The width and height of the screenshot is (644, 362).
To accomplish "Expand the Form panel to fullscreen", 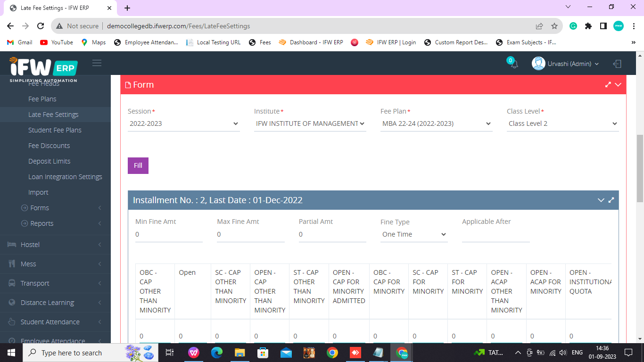I will tap(608, 85).
